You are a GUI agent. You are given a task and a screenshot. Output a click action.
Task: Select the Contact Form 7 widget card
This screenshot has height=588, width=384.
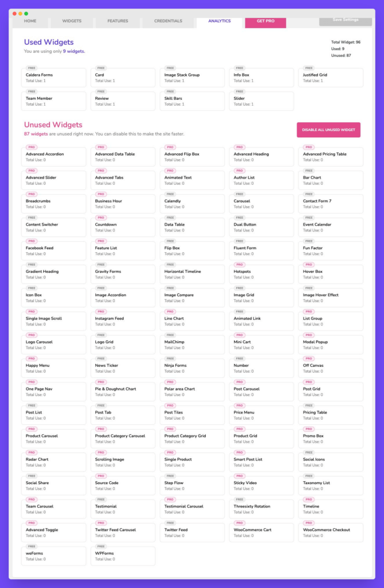tap(331, 203)
